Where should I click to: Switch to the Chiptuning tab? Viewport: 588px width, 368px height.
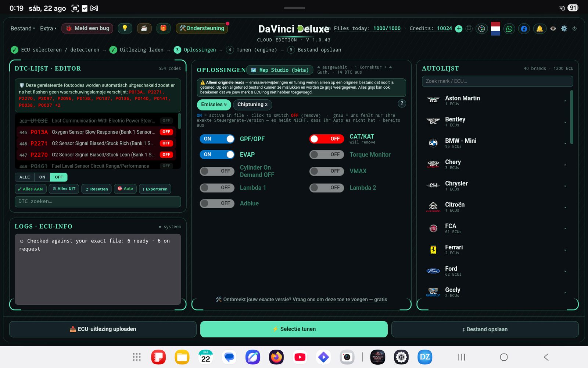pos(252,105)
